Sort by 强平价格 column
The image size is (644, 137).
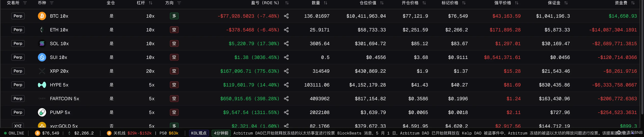(517, 3)
